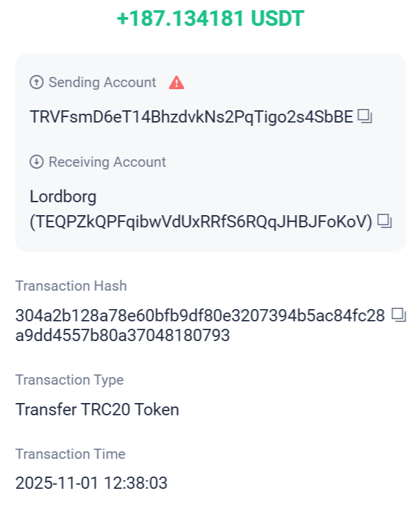Click the +187.134181 amount number
420x514 pixels.
[x=180, y=18]
